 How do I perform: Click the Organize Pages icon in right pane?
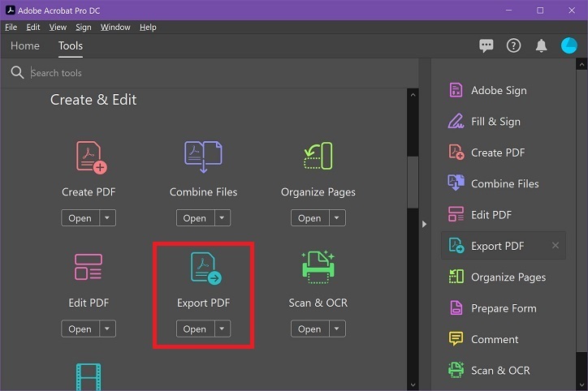point(456,277)
